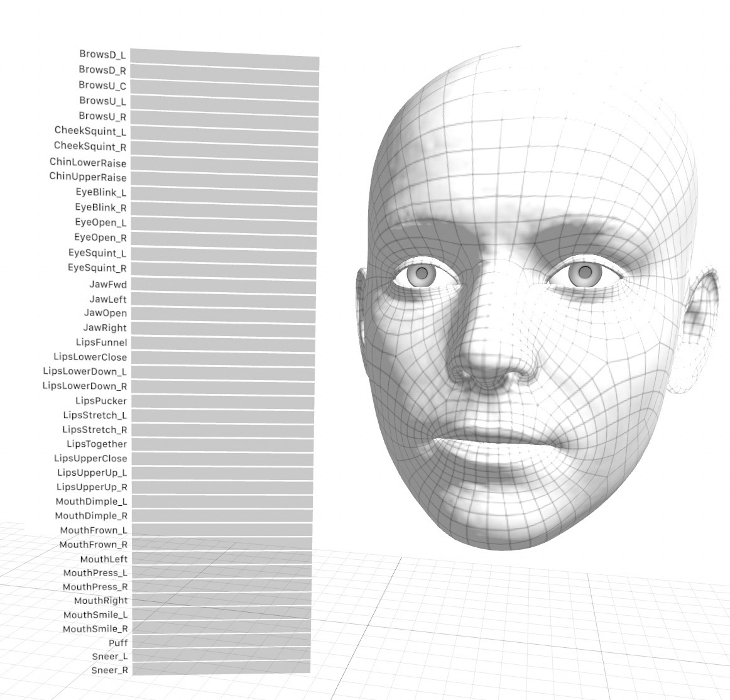Click the MouthDimple_L label
Viewport: 730px width, 700px height.
coord(92,501)
